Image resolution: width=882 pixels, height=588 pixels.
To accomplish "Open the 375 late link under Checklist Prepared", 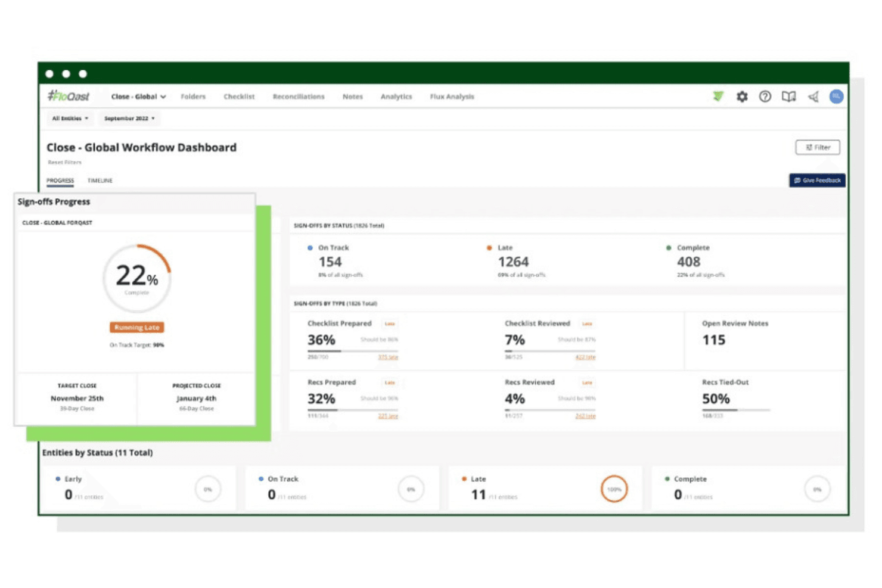I will coord(388,357).
